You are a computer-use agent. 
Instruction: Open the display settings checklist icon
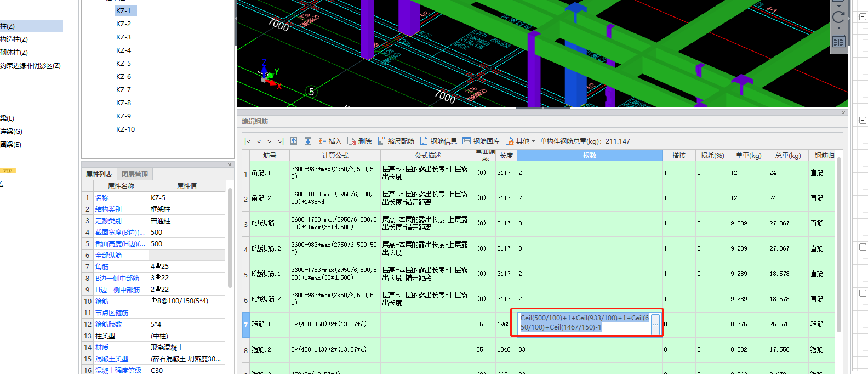click(x=838, y=41)
